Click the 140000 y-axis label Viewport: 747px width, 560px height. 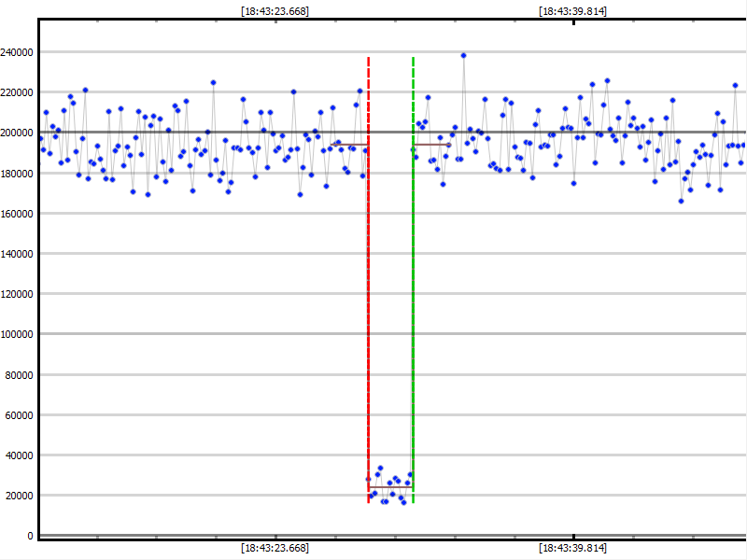[19, 253]
